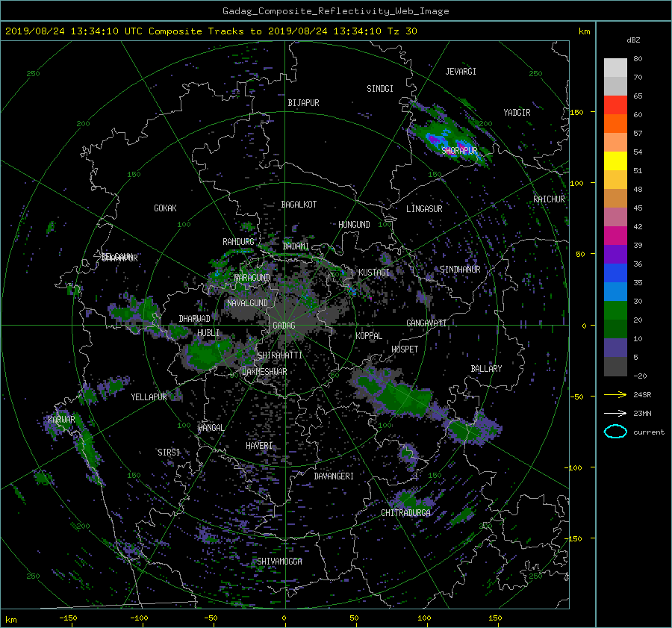This screenshot has height=628, width=672.
Task: Click the LAXMESHWAR label
Action: [264, 372]
